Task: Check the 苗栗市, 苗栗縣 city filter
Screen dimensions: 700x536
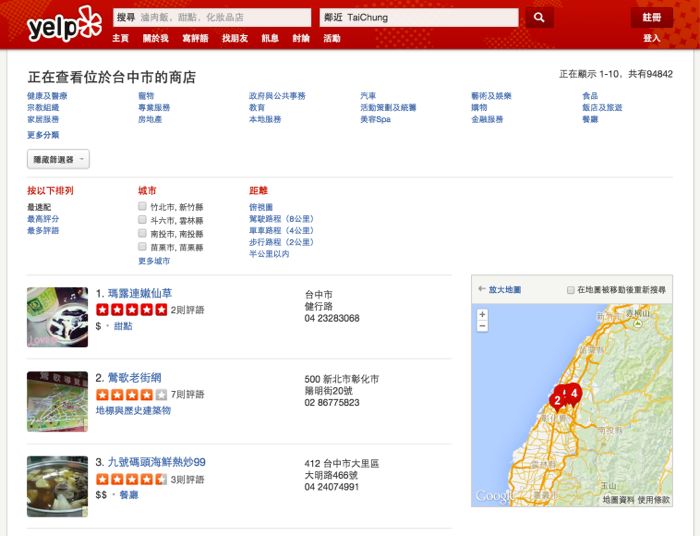Action: [x=142, y=246]
